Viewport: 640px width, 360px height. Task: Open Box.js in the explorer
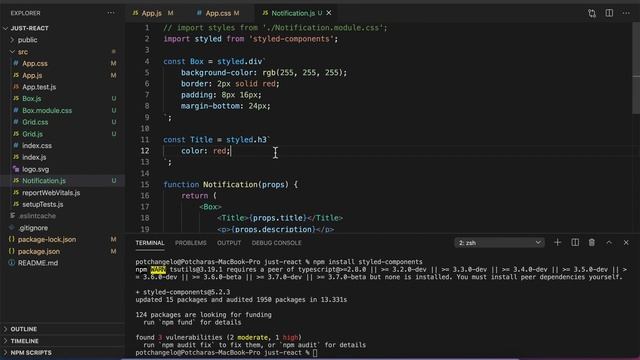[x=31, y=98]
